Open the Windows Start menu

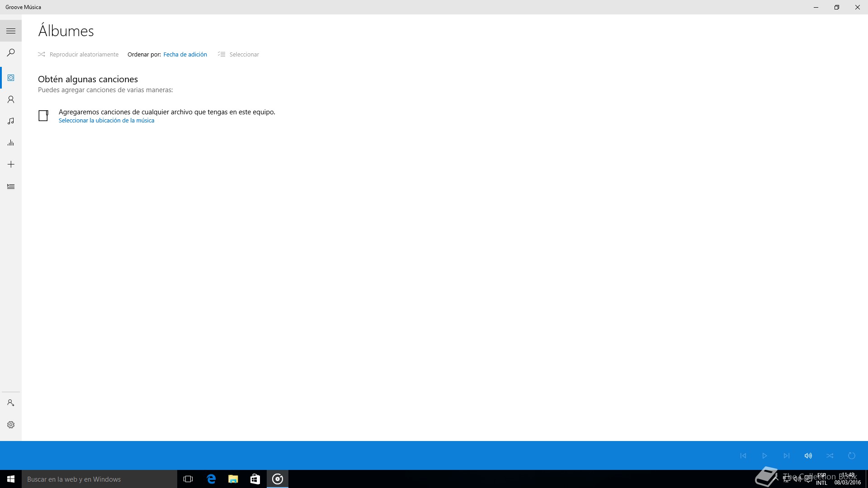point(11,479)
